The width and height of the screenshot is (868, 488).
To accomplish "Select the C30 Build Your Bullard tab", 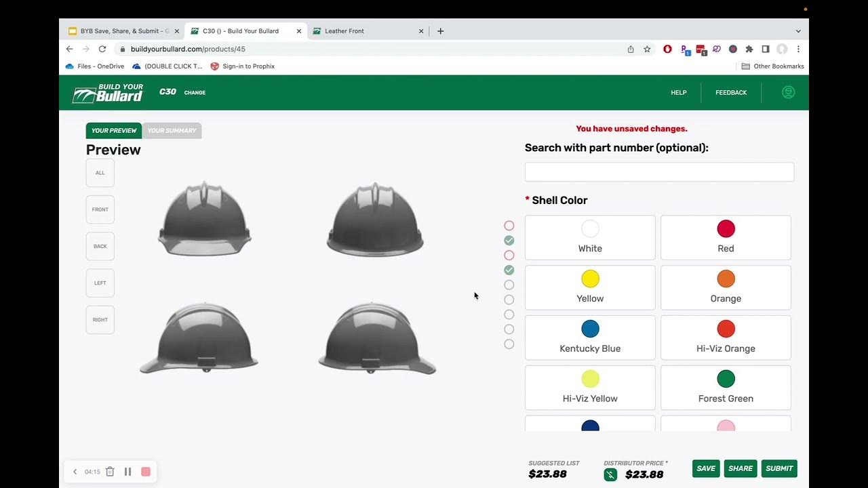I will click(x=245, y=31).
